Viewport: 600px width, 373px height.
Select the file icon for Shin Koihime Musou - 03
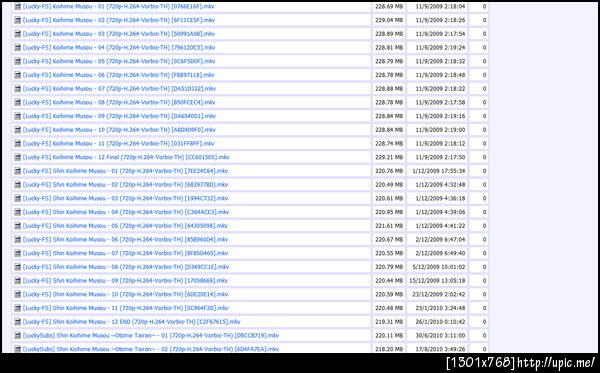tap(18, 198)
